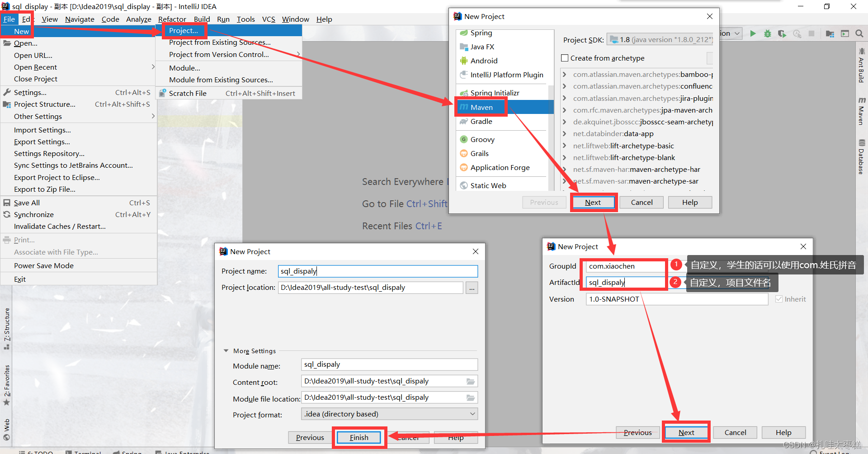This screenshot has height=454, width=868.
Task: Enable Create from archetype checkbox
Action: tap(565, 58)
